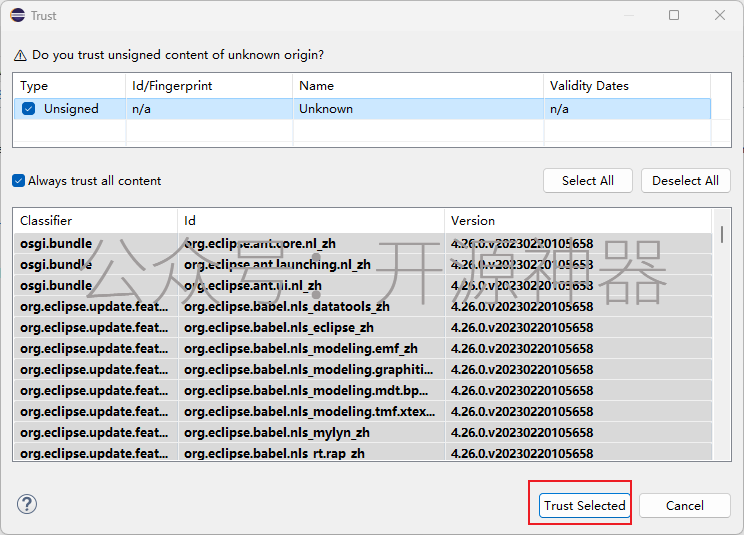This screenshot has width=744, height=535.
Task: Select org.eclipse.babel.nls_datatools_zh row
Action: click(x=363, y=306)
